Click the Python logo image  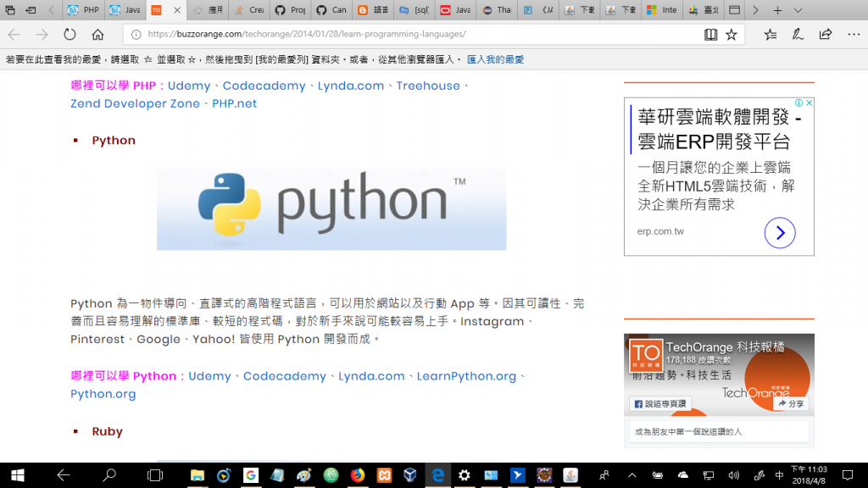331,210
